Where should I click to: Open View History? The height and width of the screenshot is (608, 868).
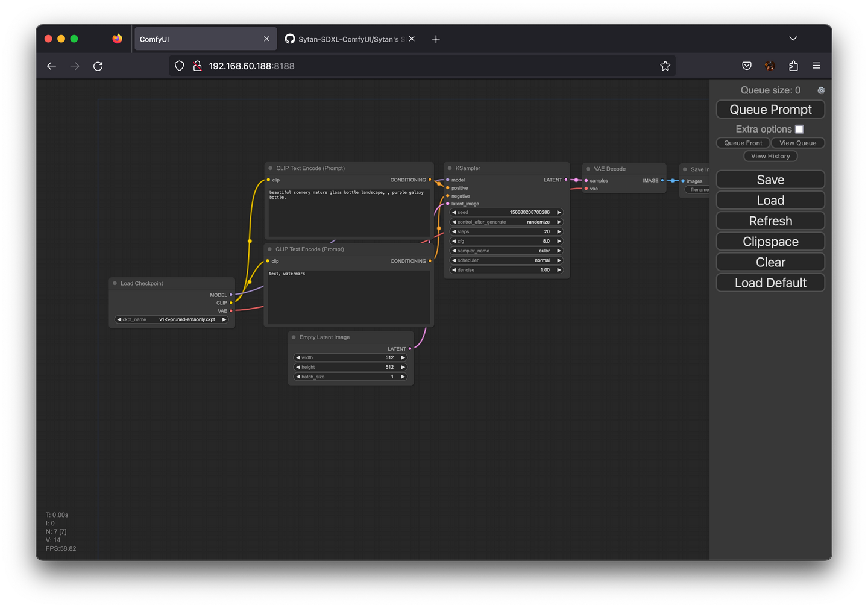pos(770,156)
